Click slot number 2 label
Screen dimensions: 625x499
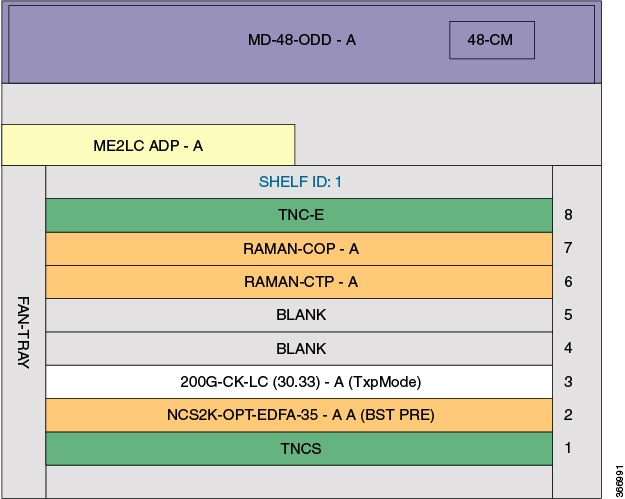568,415
